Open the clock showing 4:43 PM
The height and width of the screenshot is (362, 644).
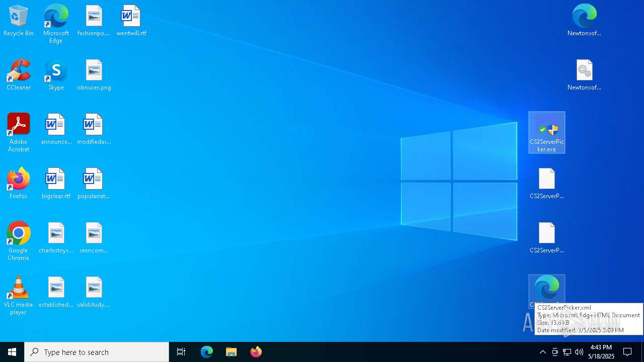[x=602, y=352]
